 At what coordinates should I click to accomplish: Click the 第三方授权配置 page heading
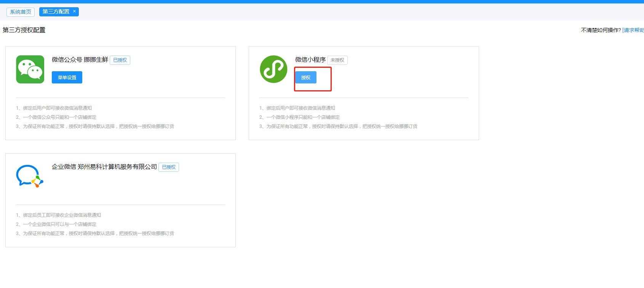tap(24, 30)
